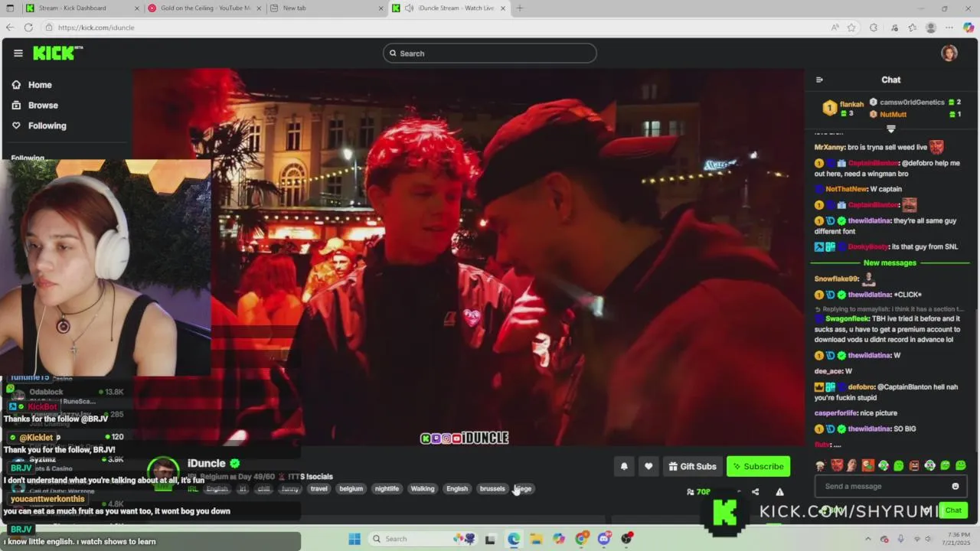Go back with the browser back arrow
The height and width of the screenshot is (551, 980).
click(9, 28)
